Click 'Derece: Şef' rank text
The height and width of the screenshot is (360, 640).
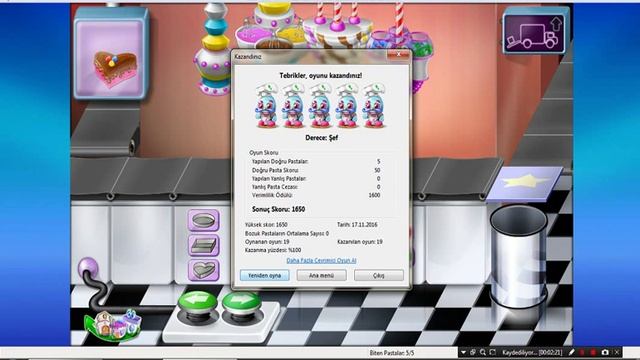321,138
